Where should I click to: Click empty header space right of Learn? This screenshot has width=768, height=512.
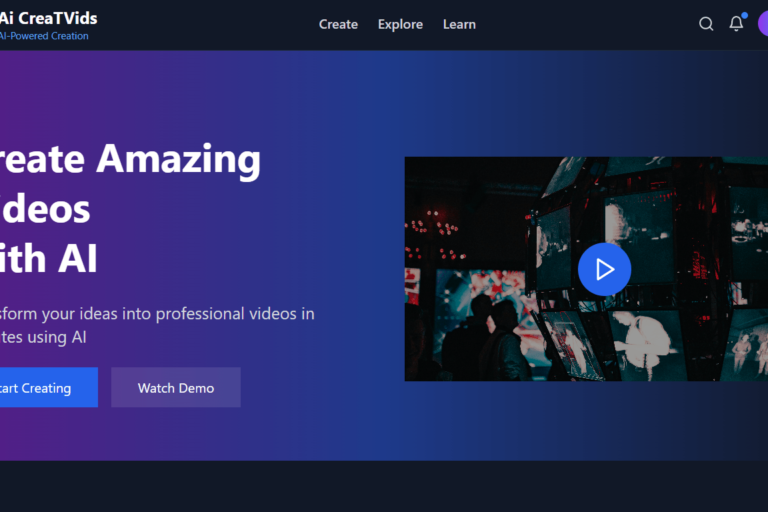point(580,24)
